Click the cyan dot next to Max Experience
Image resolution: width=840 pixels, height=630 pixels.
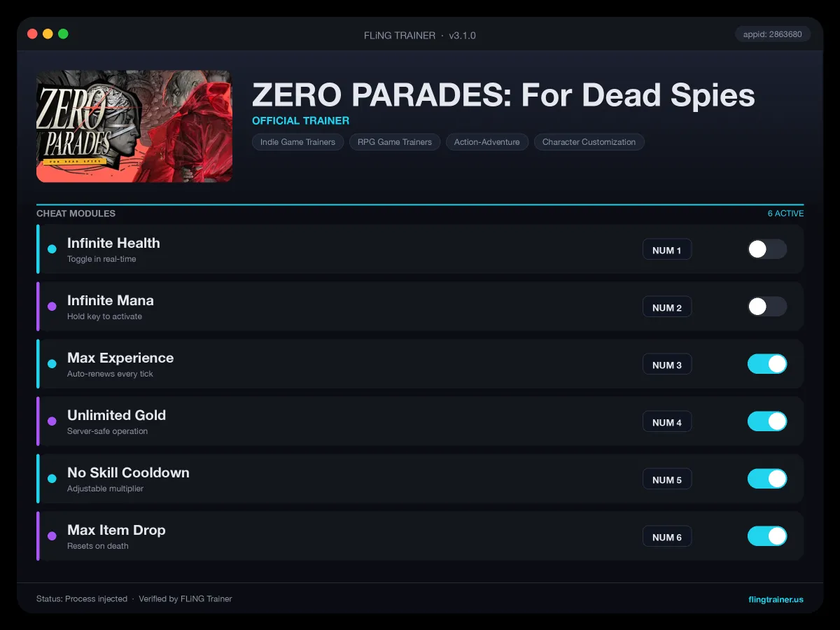(x=52, y=364)
